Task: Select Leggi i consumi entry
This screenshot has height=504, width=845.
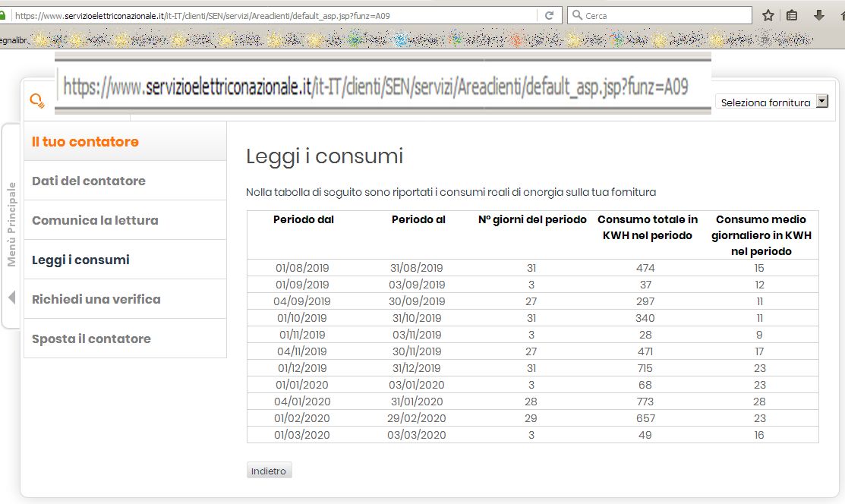Action: tap(79, 259)
